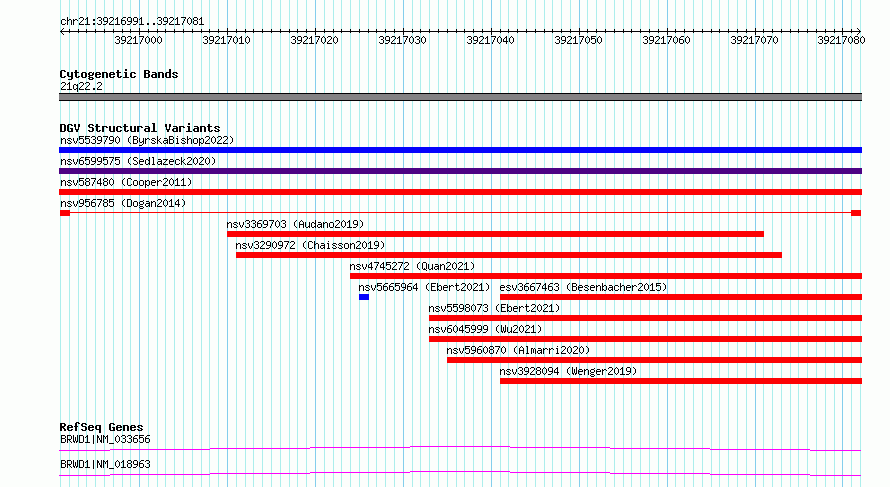Select the red nsv3928094 variant bar
The height and width of the screenshot is (487, 890).
click(681, 381)
